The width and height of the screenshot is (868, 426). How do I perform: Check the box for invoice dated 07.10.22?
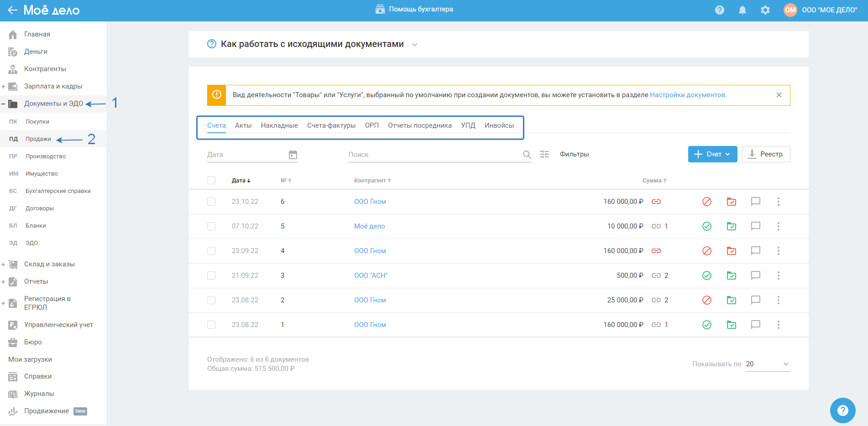coord(211,226)
